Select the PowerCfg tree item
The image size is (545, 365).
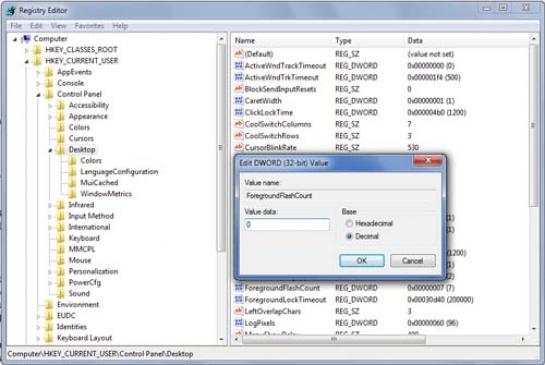coord(85,282)
